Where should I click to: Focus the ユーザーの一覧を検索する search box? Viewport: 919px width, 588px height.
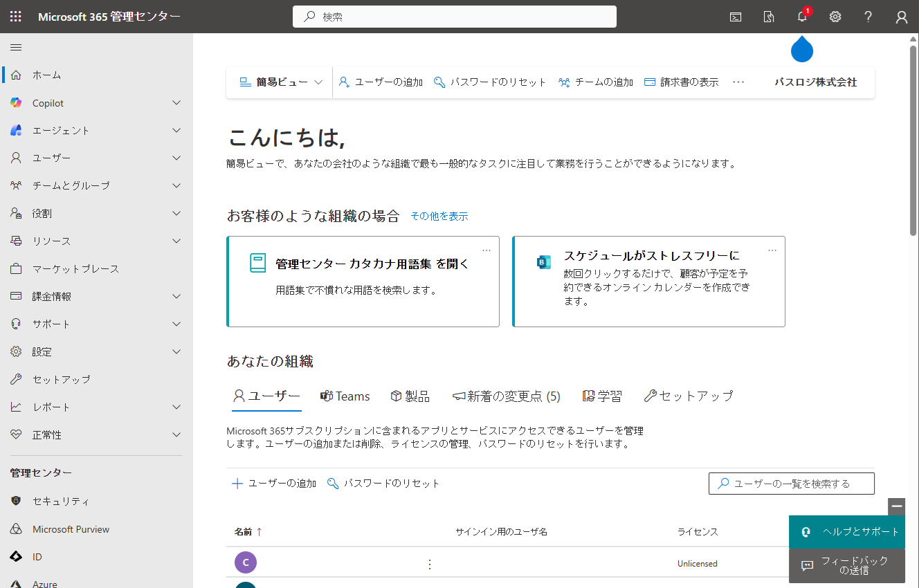[x=792, y=484]
